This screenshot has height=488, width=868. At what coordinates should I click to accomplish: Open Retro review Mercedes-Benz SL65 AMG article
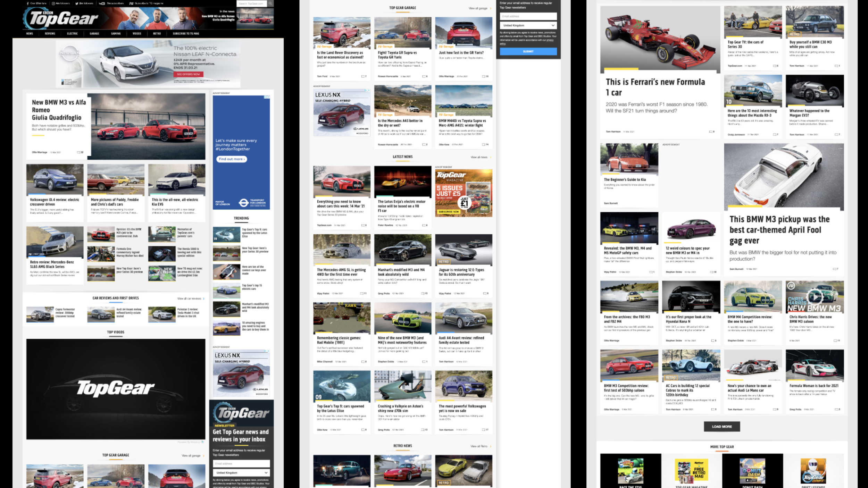52,264
